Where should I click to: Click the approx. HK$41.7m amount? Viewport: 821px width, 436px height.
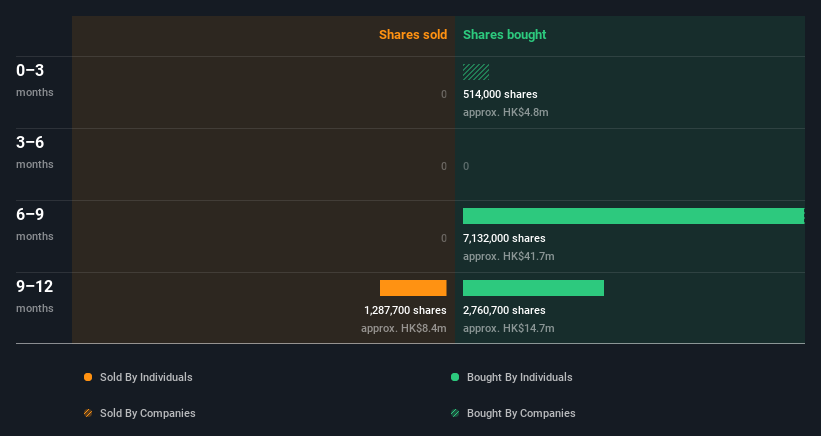point(508,256)
